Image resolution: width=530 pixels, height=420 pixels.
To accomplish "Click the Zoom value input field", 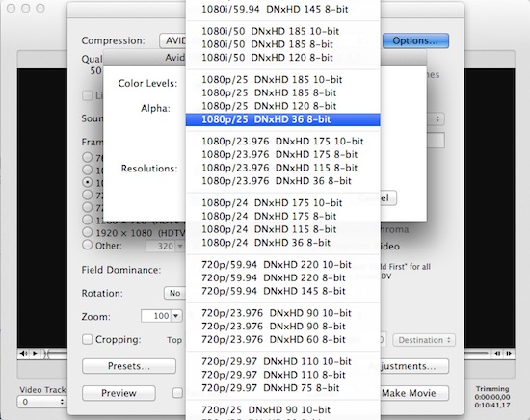I will pos(156,316).
